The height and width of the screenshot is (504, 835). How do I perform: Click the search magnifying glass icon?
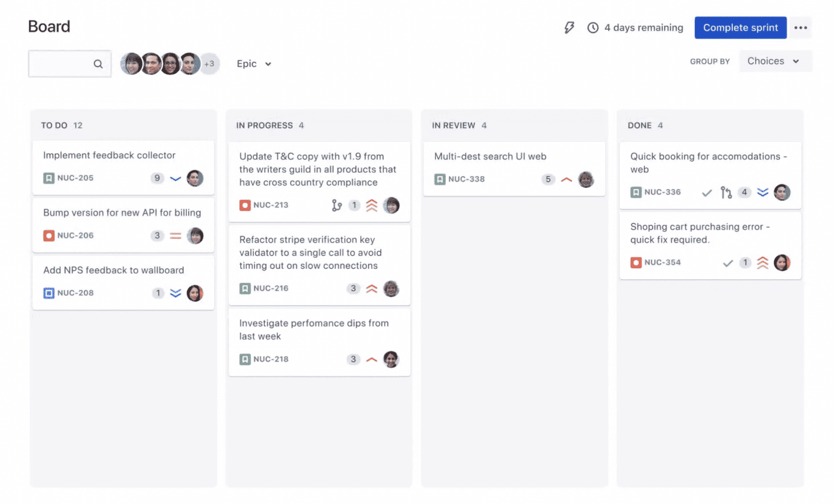tap(98, 64)
